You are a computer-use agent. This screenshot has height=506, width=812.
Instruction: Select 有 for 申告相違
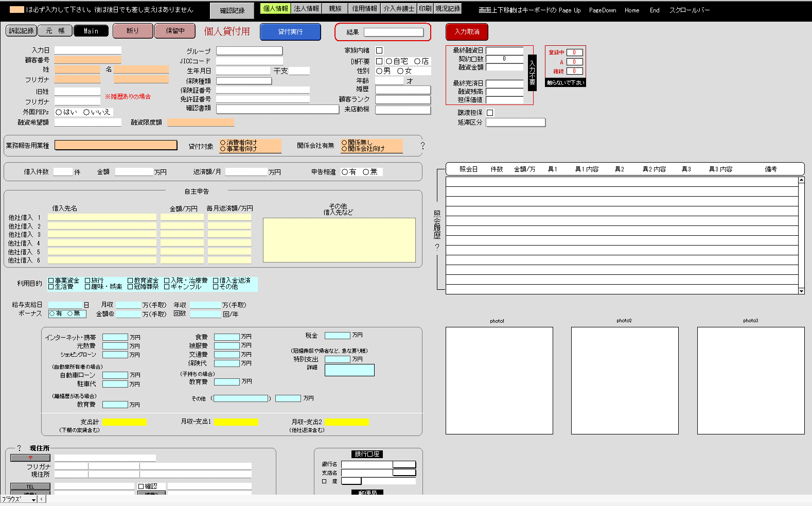click(x=345, y=172)
